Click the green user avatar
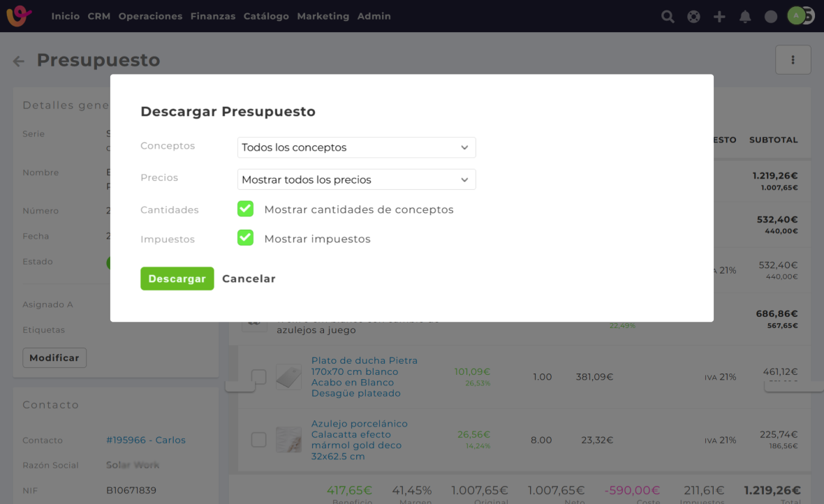Image resolution: width=824 pixels, height=504 pixels. click(796, 16)
